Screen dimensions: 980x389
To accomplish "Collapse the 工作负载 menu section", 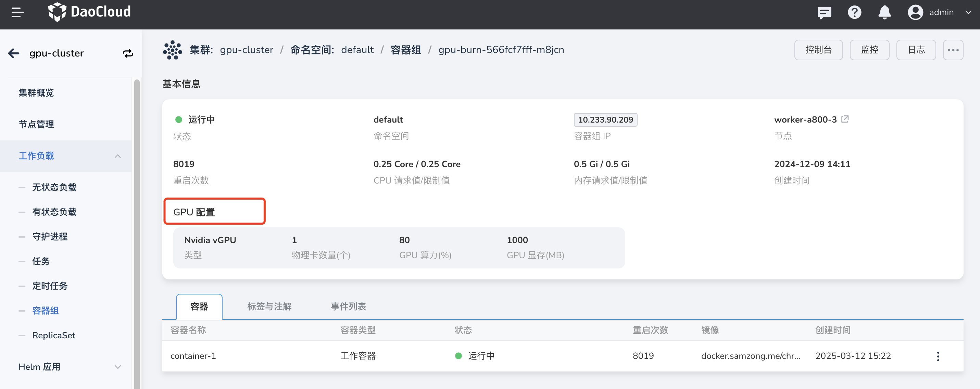I will pyautogui.click(x=117, y=156).
